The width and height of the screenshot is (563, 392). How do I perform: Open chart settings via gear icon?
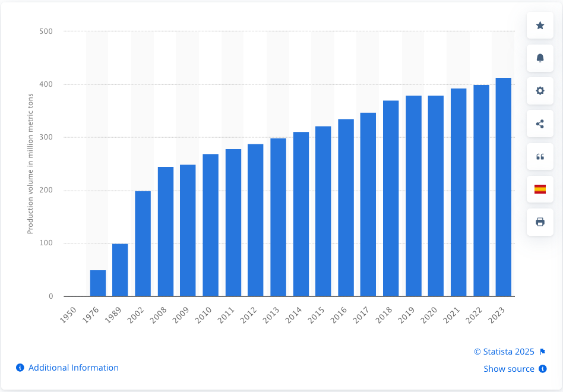click(540, 91)
